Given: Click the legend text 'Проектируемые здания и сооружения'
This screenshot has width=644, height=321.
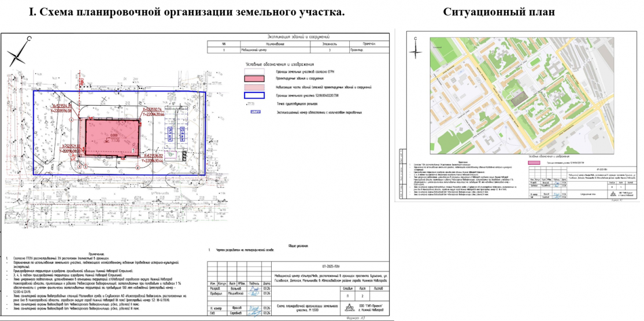Looking at the screenshot, I should tap(300, 79).
